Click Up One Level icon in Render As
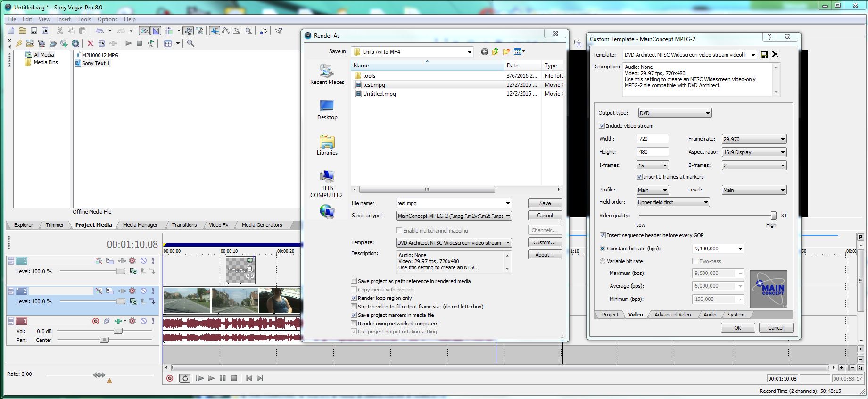This screenshot has height=399, width=868. point(496,52)
